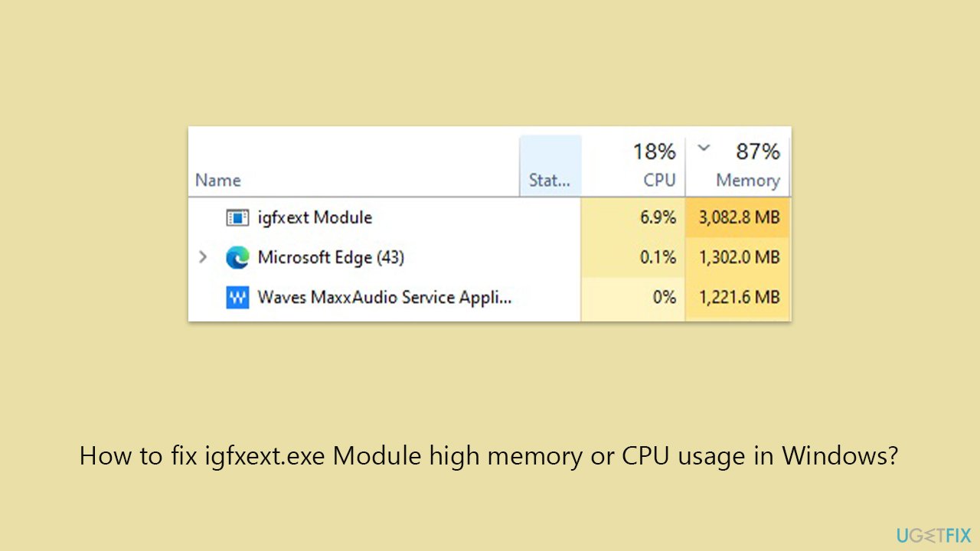This screenshot has width=980, height=551.
Task: Click the Stat... column header
Action: point(550,180)
